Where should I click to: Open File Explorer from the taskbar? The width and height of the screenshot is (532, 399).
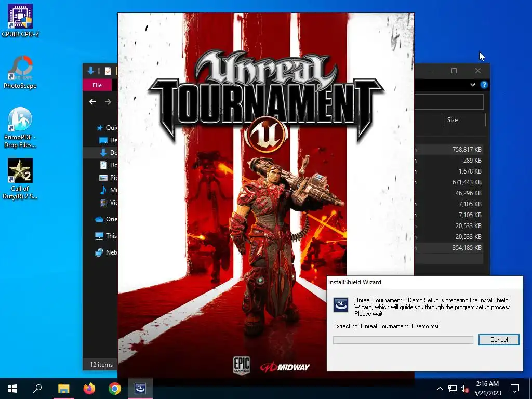pos(63,389)
